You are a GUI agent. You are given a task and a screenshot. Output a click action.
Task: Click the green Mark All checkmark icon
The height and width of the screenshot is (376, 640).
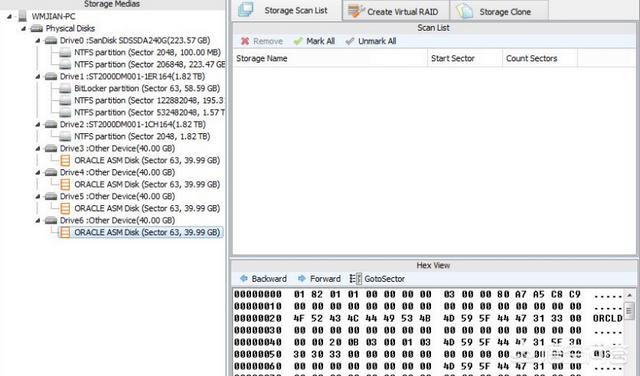point(298,41)
